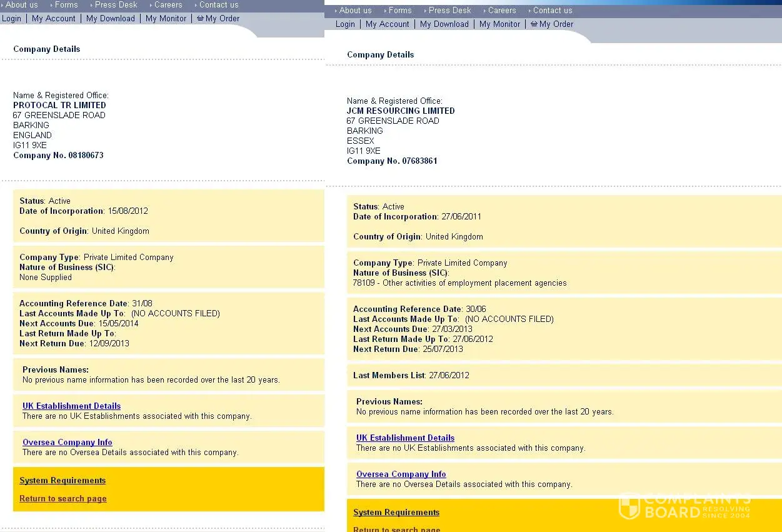The height and width of the screenshot is (532, 782).
Task: Select Next Return Due 12/09/2013
Action: (74, 344)
